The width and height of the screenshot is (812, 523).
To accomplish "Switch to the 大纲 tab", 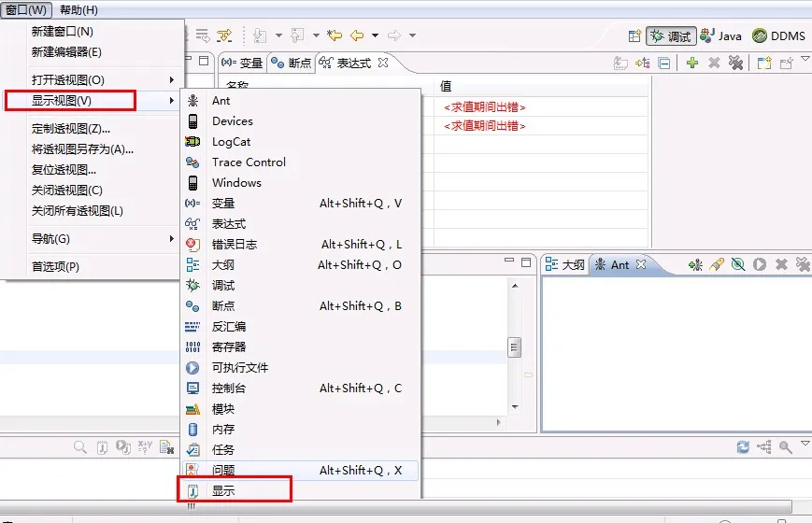I will tap(565, 264).
